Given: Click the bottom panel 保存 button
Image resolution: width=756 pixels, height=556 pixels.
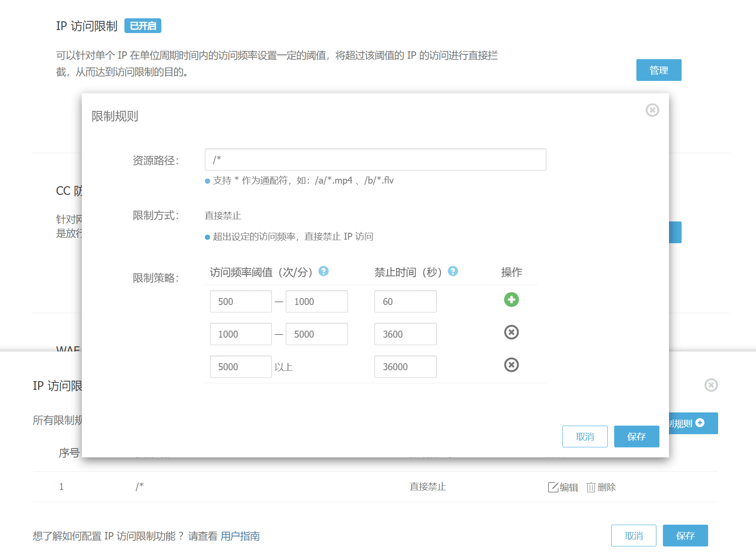Looking at the screenshot, I should 685,536.
